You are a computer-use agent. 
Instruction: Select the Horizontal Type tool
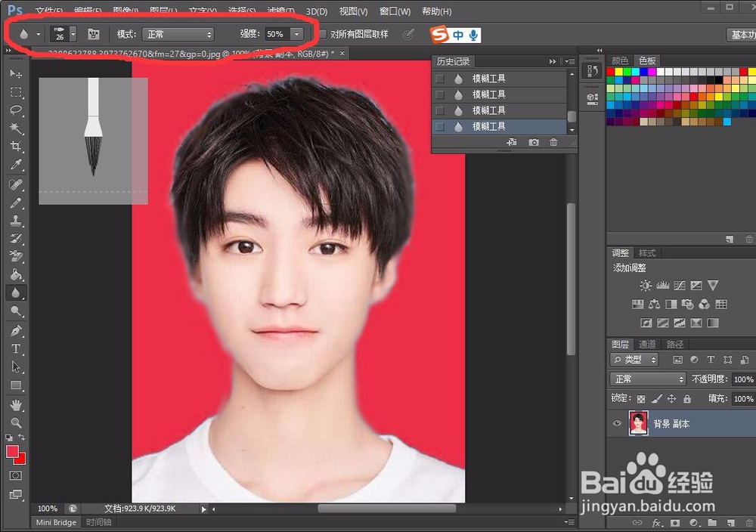point(16,348)
